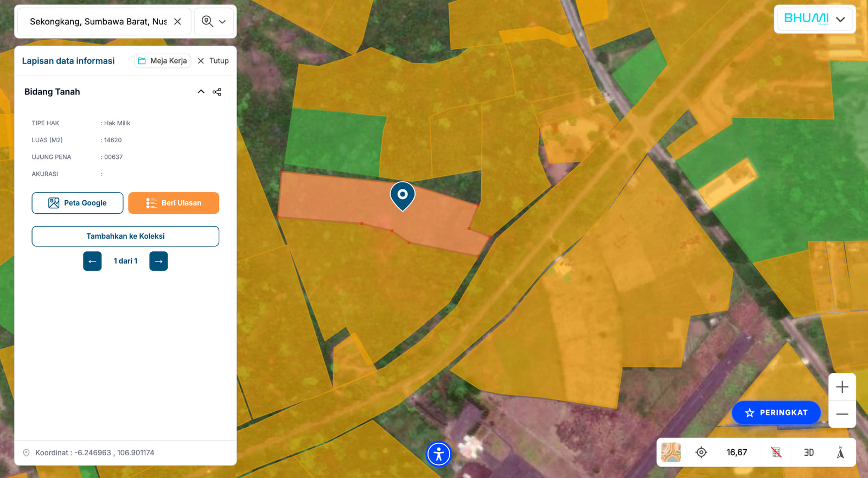Screen dimensions: 868x478
Task: Collapse the Bidang Tanah section
Action: [201, 92]
